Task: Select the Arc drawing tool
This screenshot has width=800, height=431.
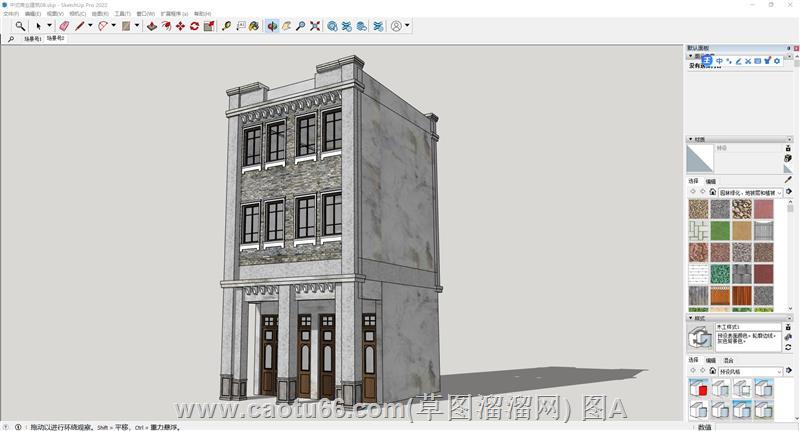Action: 103,26
